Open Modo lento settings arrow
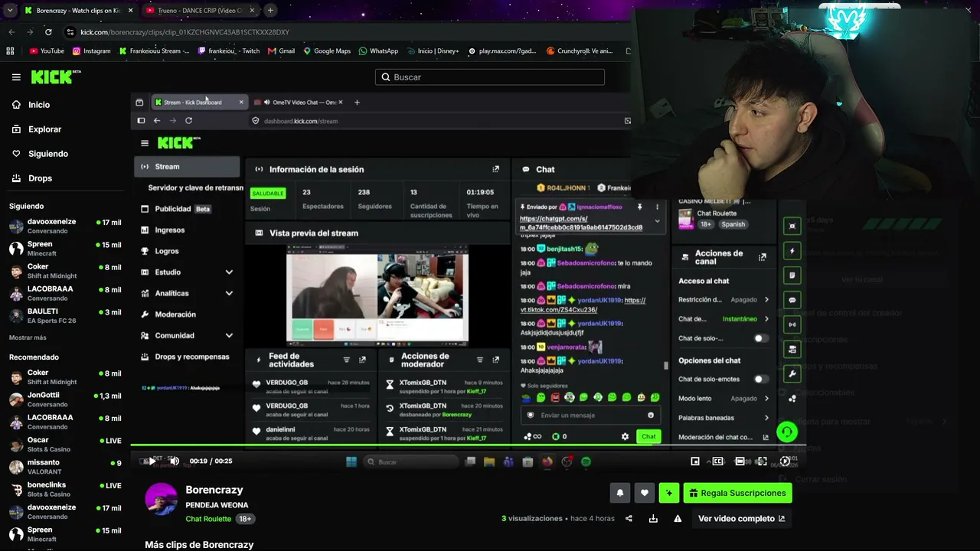Screen dimensions: 980x551 coord(766,399)
